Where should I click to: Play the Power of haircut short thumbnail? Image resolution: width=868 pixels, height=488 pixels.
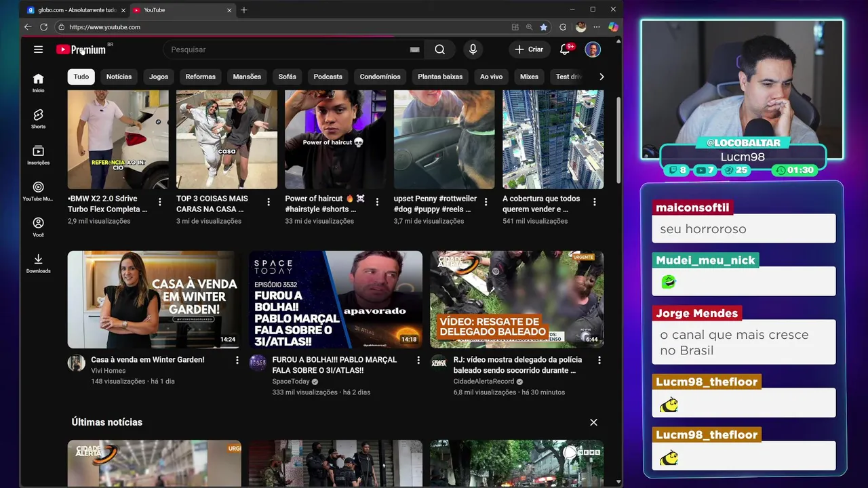click(335, 140)
